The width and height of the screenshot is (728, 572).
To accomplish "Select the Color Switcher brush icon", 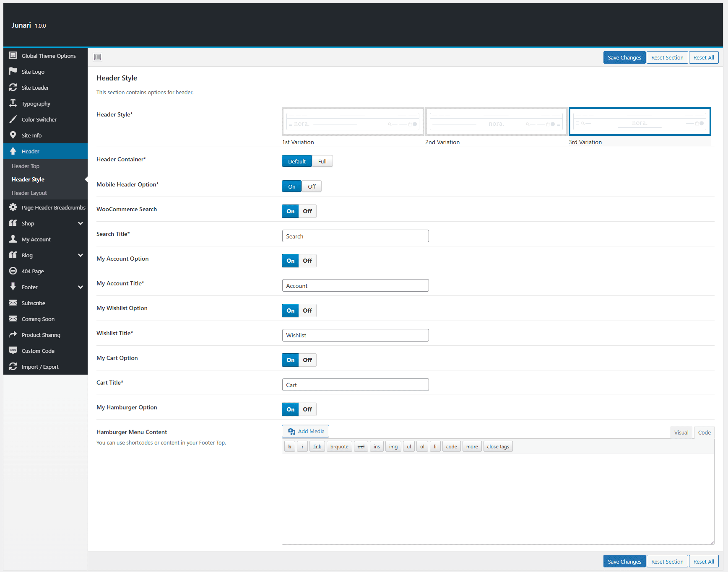I will tap(13, 119).
